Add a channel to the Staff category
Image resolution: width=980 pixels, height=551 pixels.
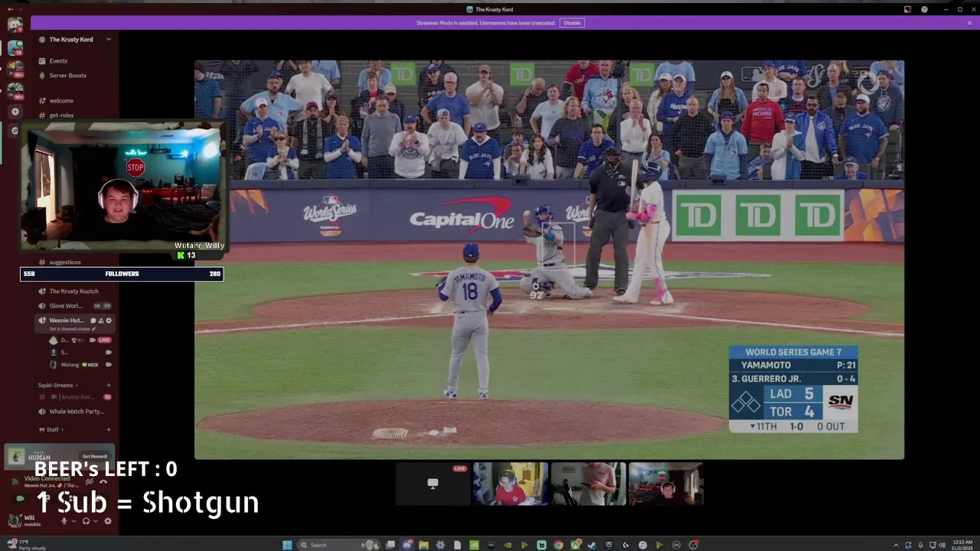(109, 429)
